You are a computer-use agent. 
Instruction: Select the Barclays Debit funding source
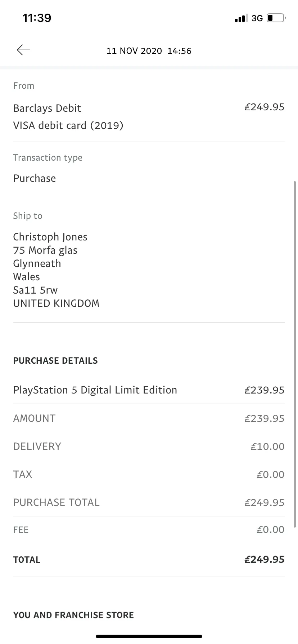pos(47,108)
